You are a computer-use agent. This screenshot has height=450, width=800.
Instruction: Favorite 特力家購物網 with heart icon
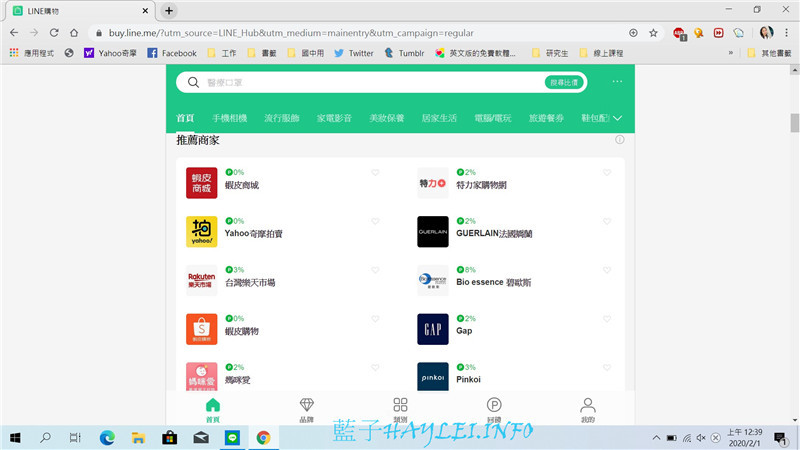coord(607,172)
